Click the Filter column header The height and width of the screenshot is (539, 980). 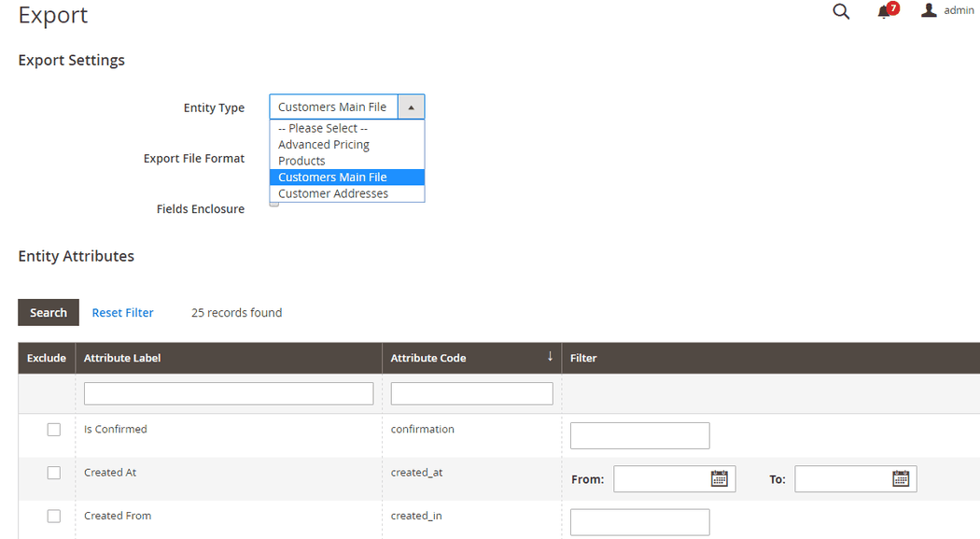pyautogui.click(x=771, y=358)
